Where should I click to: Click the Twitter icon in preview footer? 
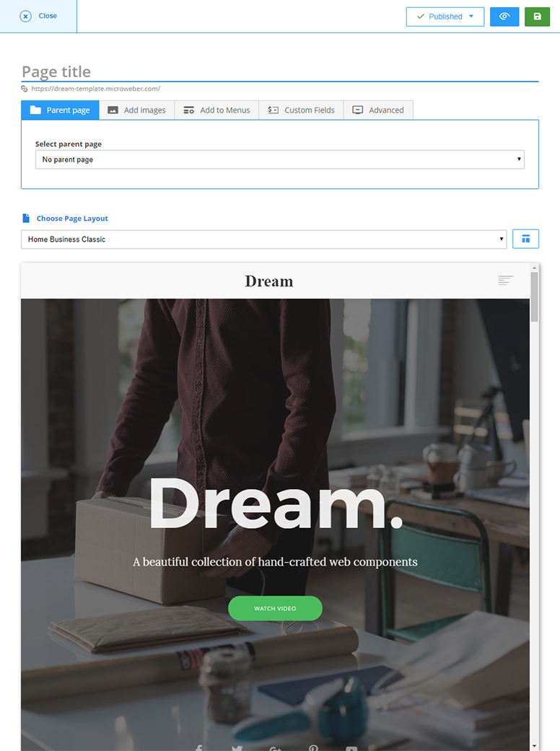(237, 747)
